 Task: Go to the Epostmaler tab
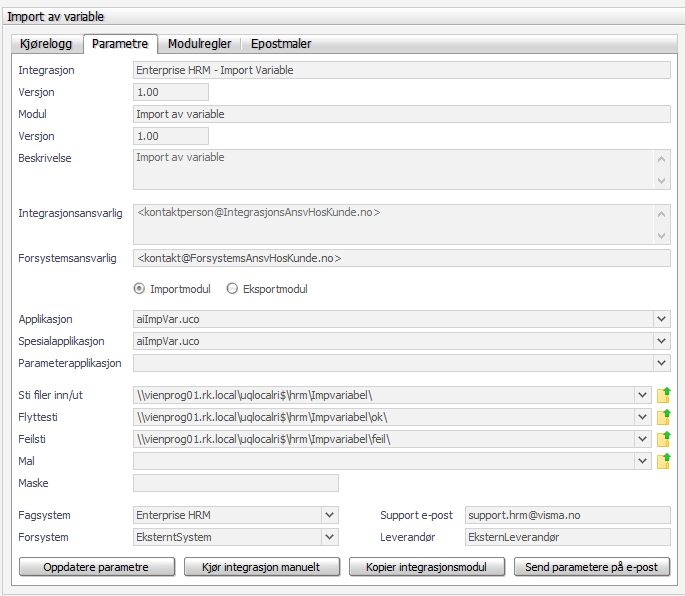[x=281, y=44]
